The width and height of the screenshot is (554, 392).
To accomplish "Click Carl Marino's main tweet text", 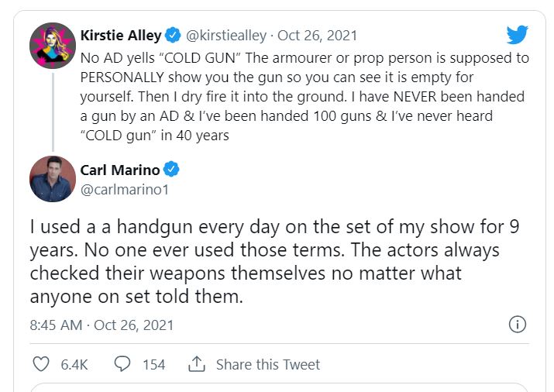I will (271, 262).
